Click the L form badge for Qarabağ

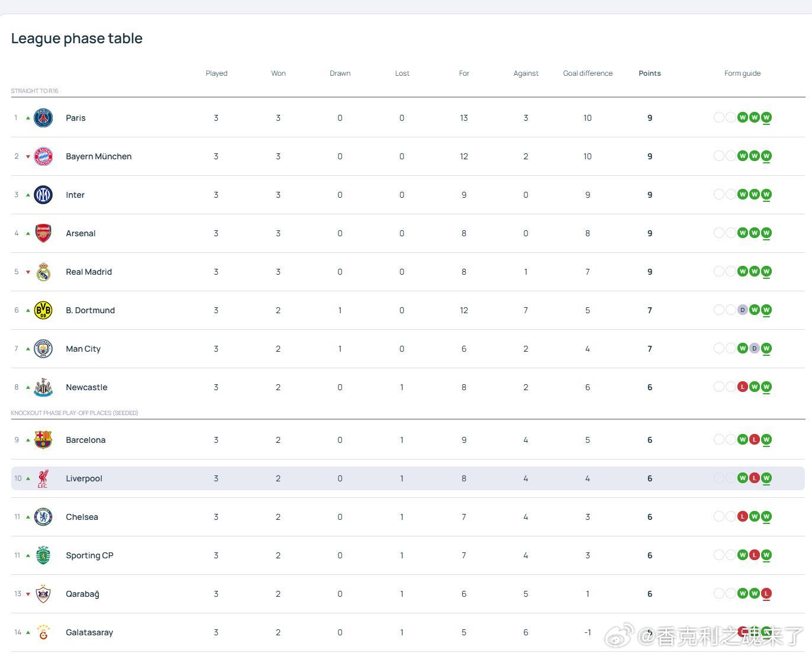(x=766, y=593)
